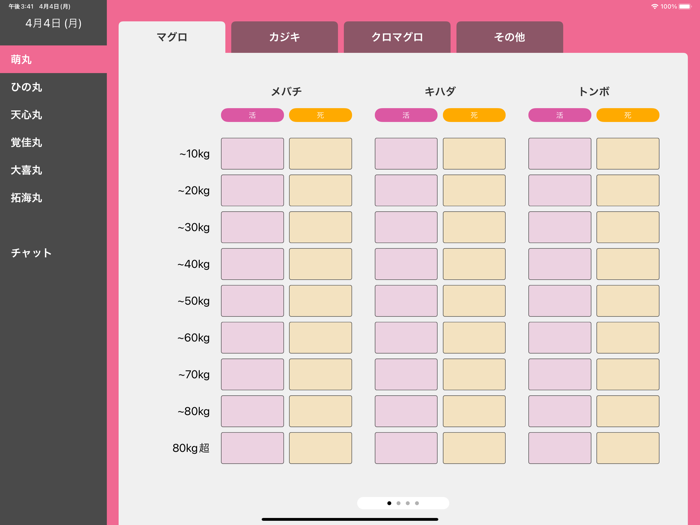Open 天心丸 in the sidebar
Screen dimensions: 700x525
54,115
